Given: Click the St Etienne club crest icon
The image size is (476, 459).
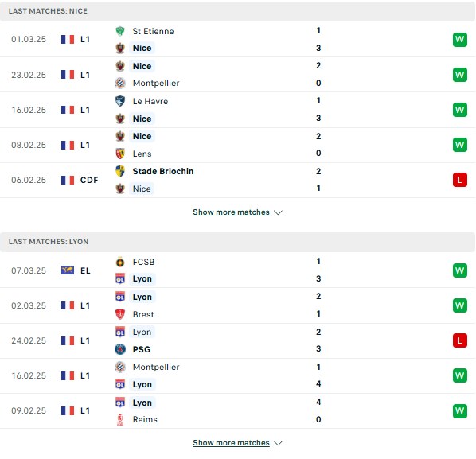Looking at the screenshot, I should tap(120, 31).
